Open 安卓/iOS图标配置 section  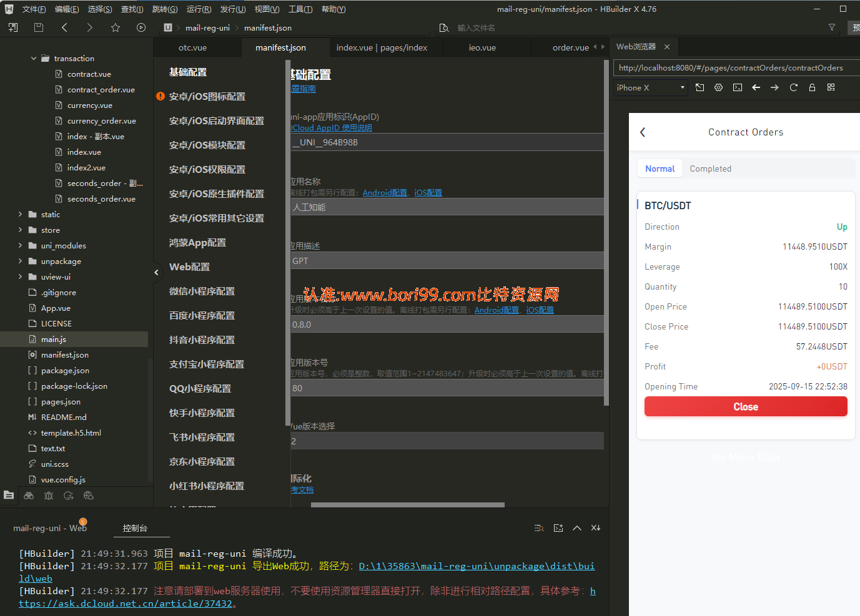coord(207,96)
